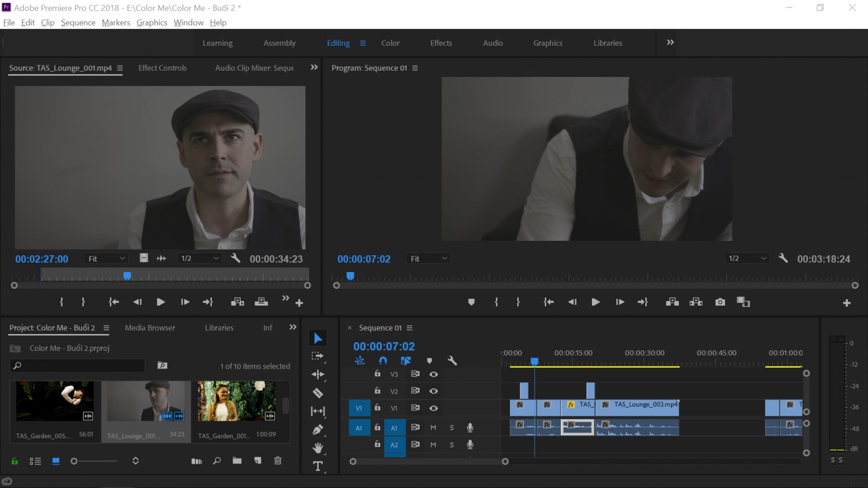868x488 pixels.
Task: Hide track V3 with its eye toggle
Action: point(433,375)
